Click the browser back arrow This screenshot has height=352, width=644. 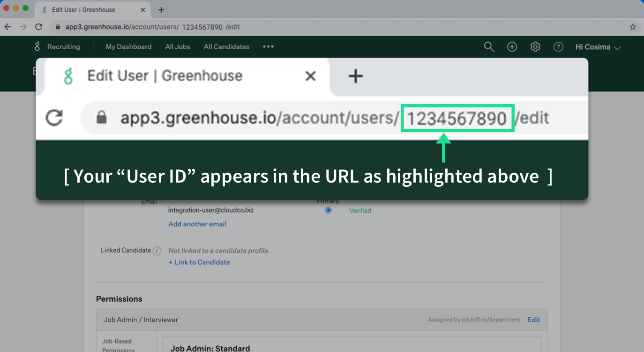(7, 27)
